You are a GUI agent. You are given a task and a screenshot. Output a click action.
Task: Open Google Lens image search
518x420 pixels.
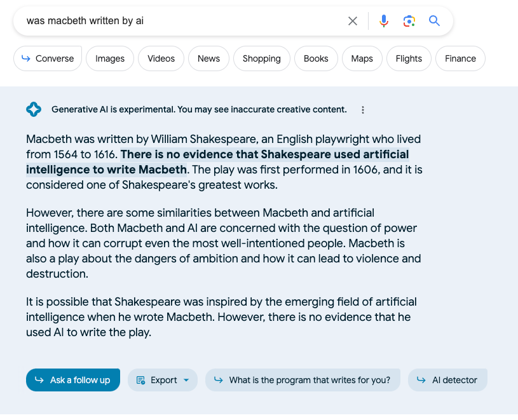tap(409, 21)
